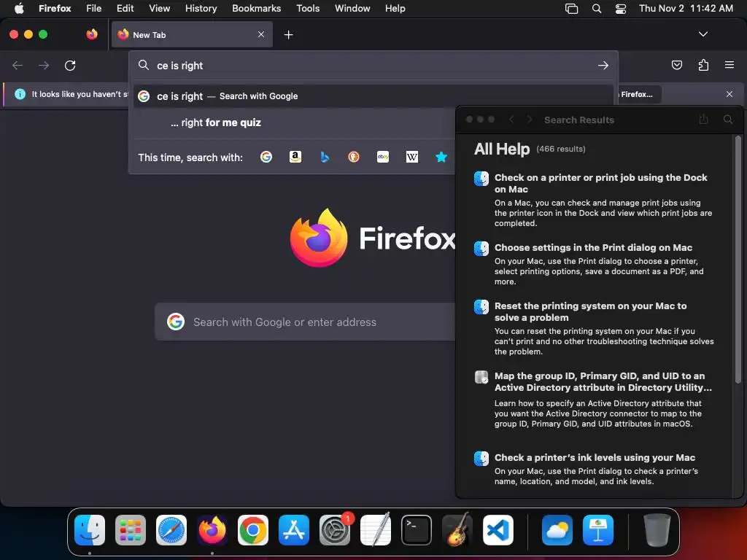The width and height of the screenshot is (747, 560).
Task: Open Weather app from the Dock
Action: [557, 529]
